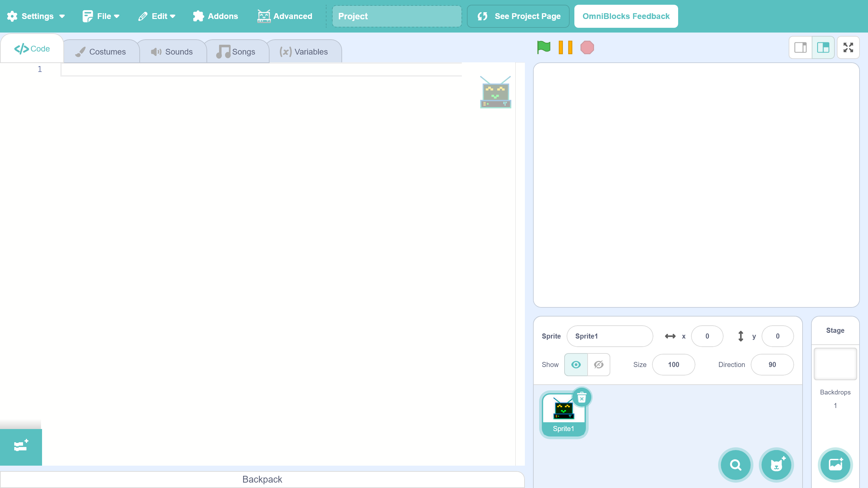Switch to the large stage layout

(x=823, y=47)
